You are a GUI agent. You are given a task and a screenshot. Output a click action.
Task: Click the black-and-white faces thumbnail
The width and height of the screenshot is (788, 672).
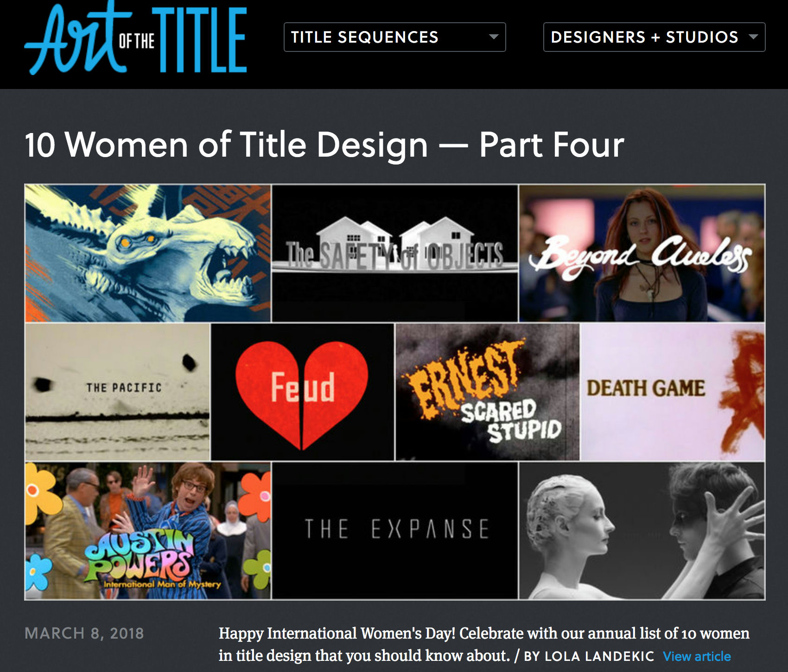tap(642, 531)
